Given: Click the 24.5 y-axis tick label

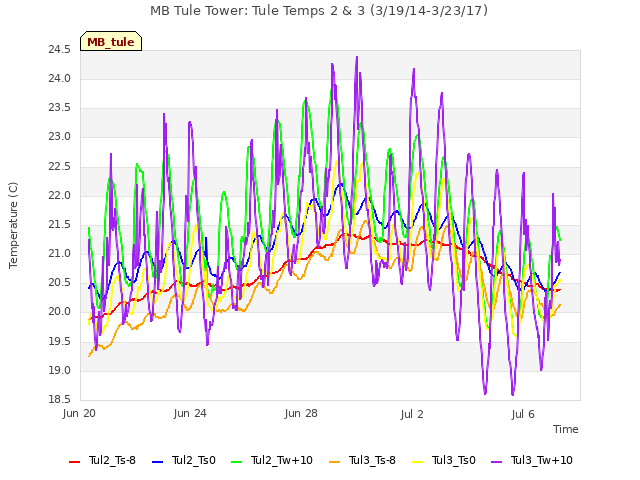Looking at the screenshot, I should click(x=60, y=50).
